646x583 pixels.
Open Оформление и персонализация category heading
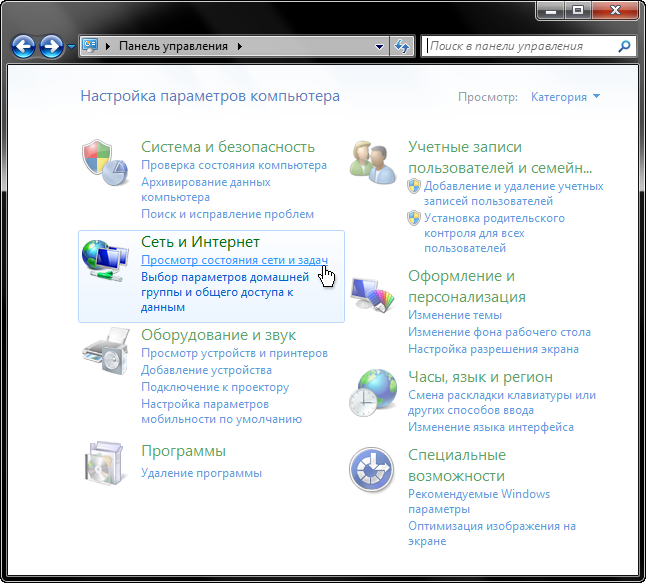click(467, 286)
